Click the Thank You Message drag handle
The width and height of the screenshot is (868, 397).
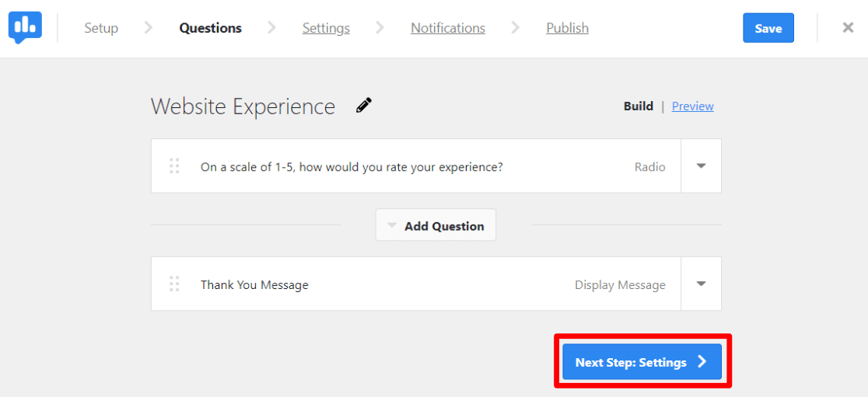tap(174, 284)
